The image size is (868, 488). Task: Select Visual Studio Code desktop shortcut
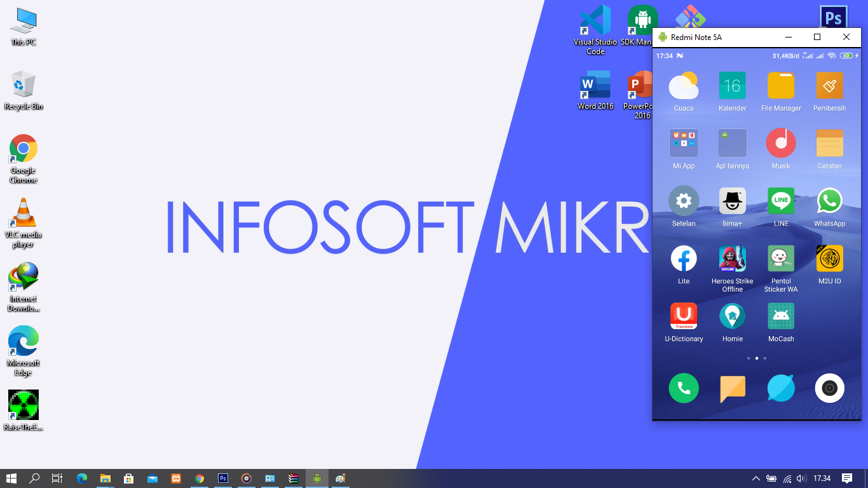coord(595,30)
